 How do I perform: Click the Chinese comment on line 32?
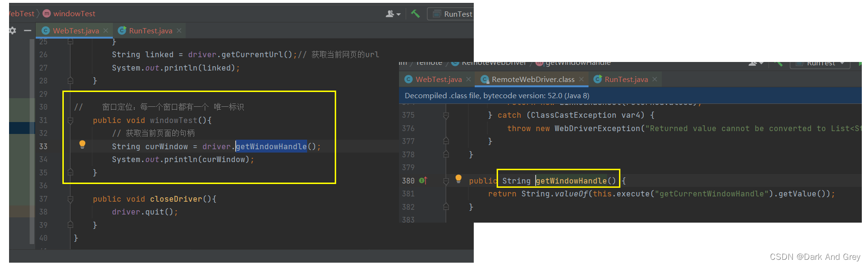pos(153,133)
